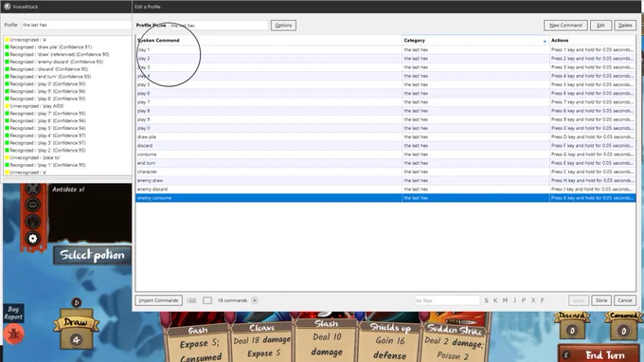
Task: Click the square view icon next to 18 commands
Action: pyautogui.click(x=207, y=300)
